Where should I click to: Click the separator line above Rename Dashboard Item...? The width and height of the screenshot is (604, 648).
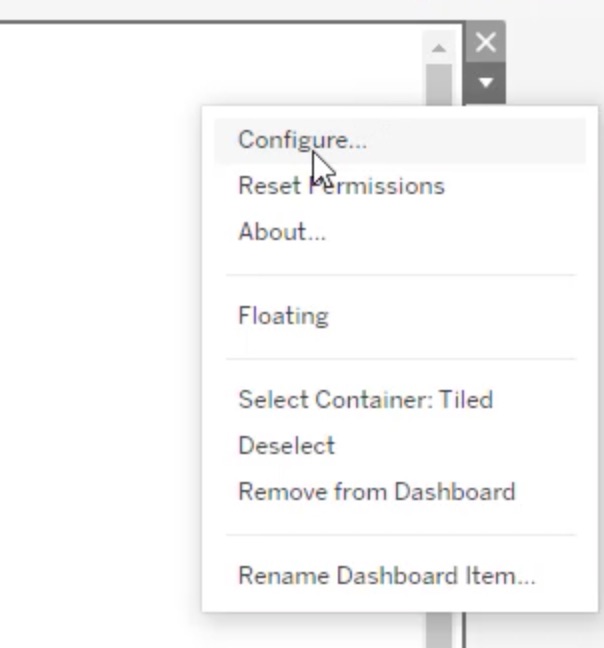point(400,534)
